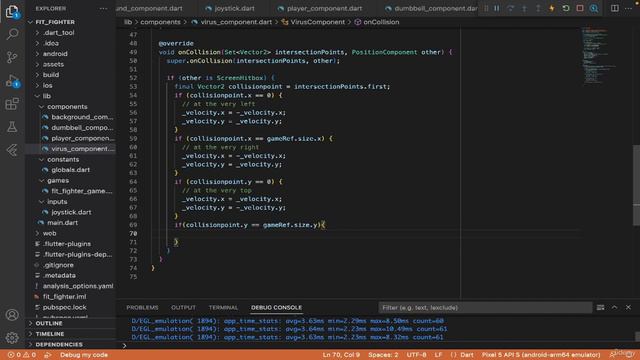Open main.dart in the explorer
640x360 pixels.
click(x=62, y=223)
